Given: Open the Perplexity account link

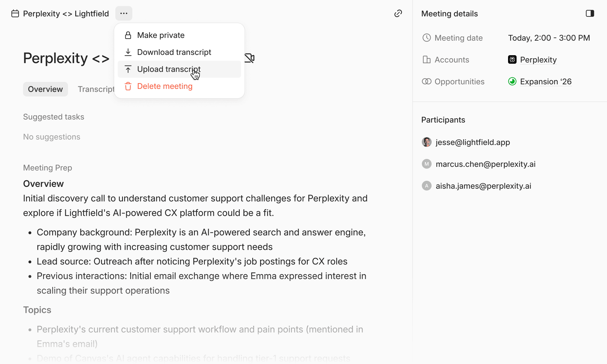Looking at the screenshot, I should coord(538,60).
